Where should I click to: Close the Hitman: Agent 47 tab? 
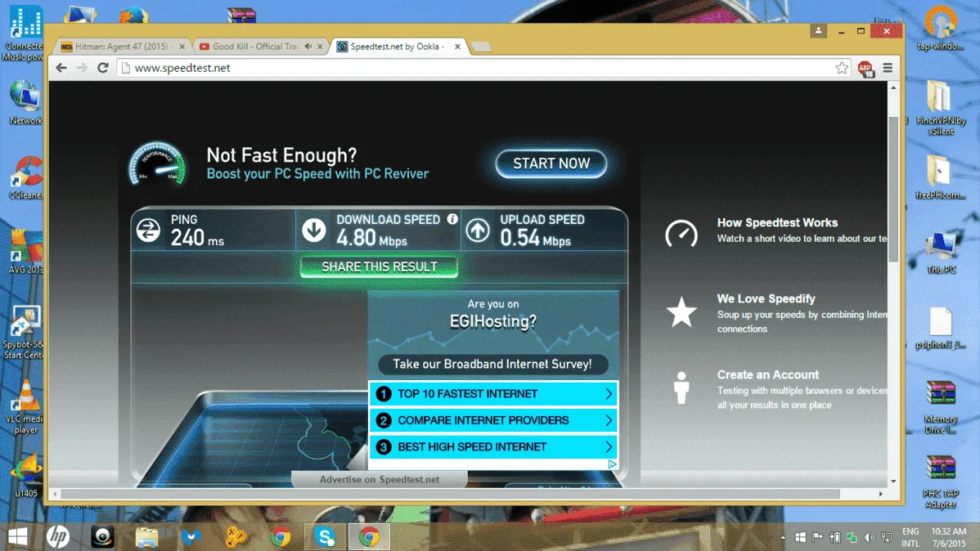[182, 47]
